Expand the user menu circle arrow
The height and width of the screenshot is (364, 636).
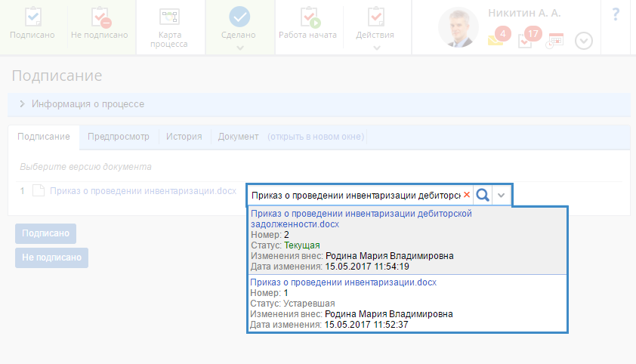pyautogui.click(x=583, y=41)
